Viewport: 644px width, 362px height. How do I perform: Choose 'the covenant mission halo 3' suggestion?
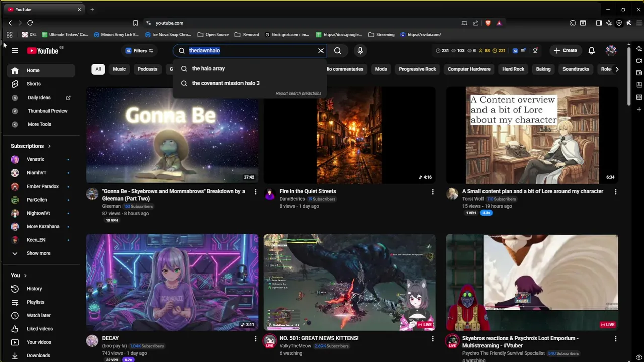click(x=250, y=83)
